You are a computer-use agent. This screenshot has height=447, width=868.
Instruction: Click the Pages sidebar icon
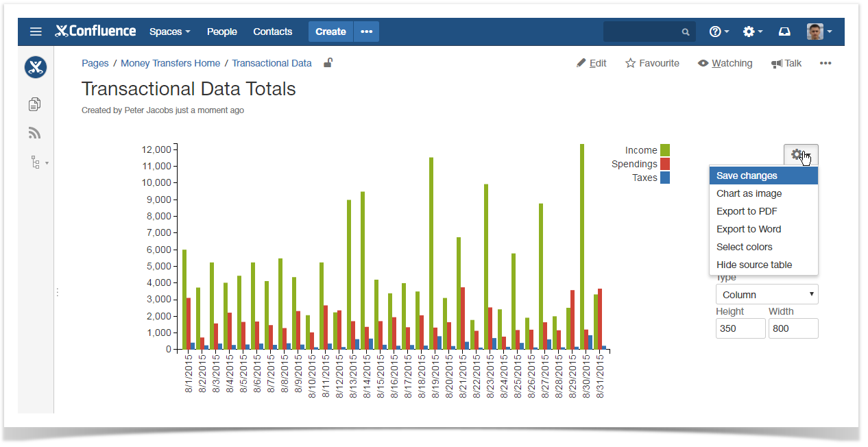coord(35,104)
